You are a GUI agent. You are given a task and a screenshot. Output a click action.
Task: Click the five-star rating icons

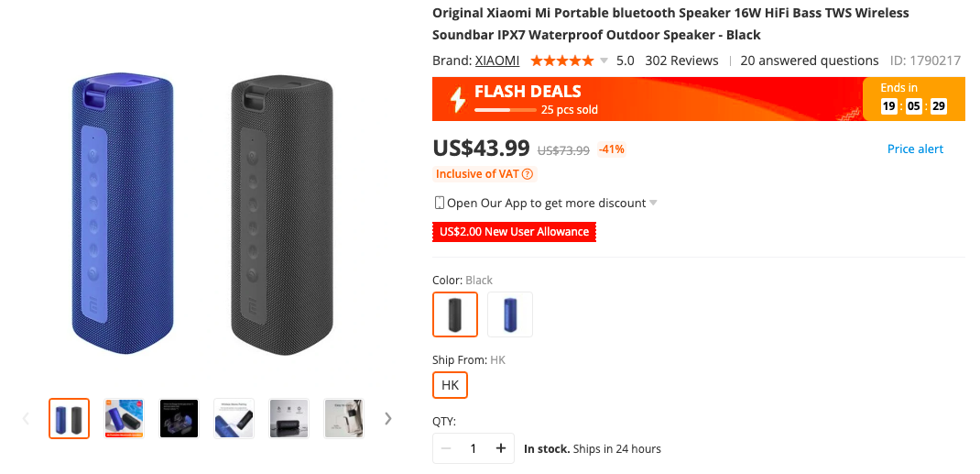coord(561,61)
